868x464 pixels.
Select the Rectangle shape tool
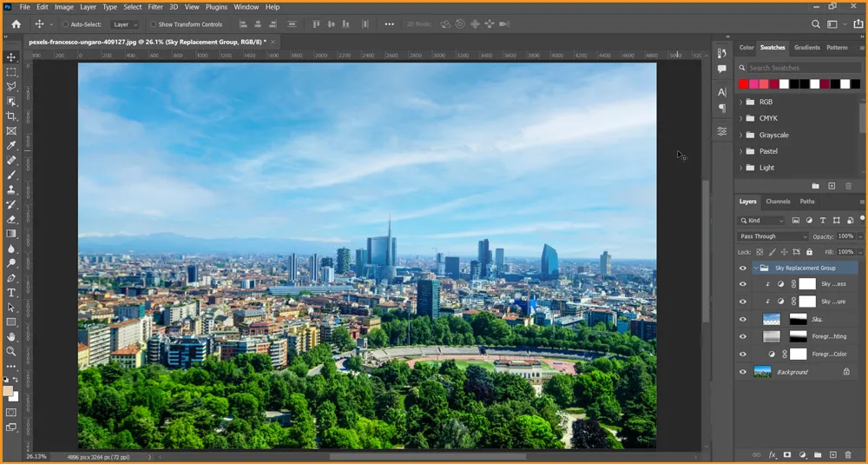pos(11,322)
